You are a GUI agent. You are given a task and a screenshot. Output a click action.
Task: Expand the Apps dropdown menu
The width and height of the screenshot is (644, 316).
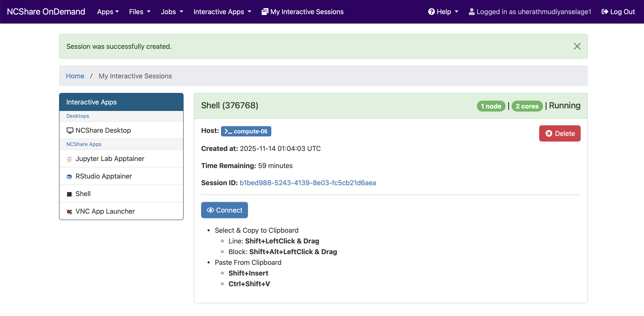tap(108, 12)
